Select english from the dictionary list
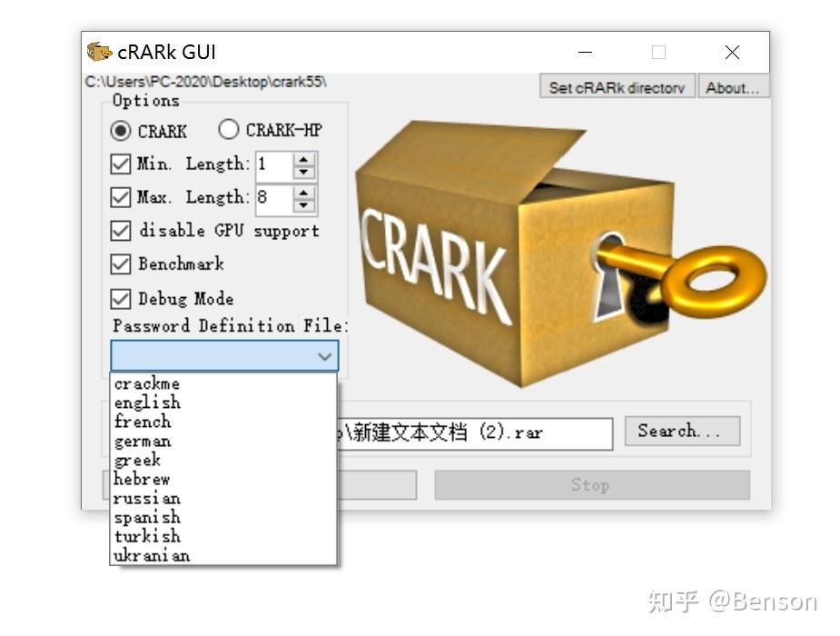 coord(146,402)
